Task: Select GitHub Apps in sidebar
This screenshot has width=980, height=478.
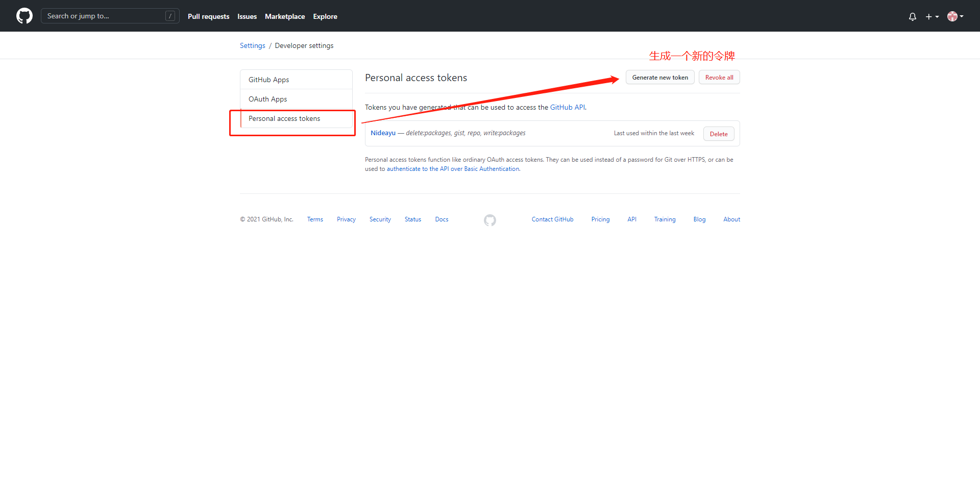Action: (x=296, y=80)
